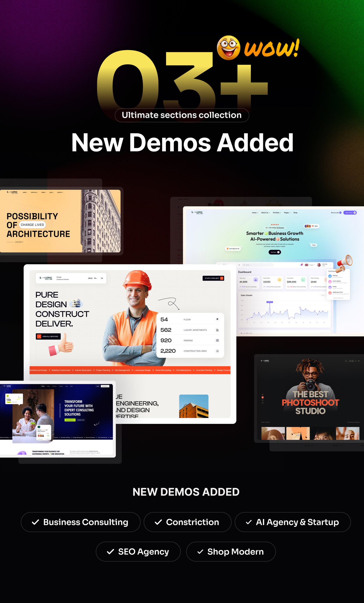Expand the About Us dropdown in the AI demo
Screen dimensions: 364x603
(265, 213)
